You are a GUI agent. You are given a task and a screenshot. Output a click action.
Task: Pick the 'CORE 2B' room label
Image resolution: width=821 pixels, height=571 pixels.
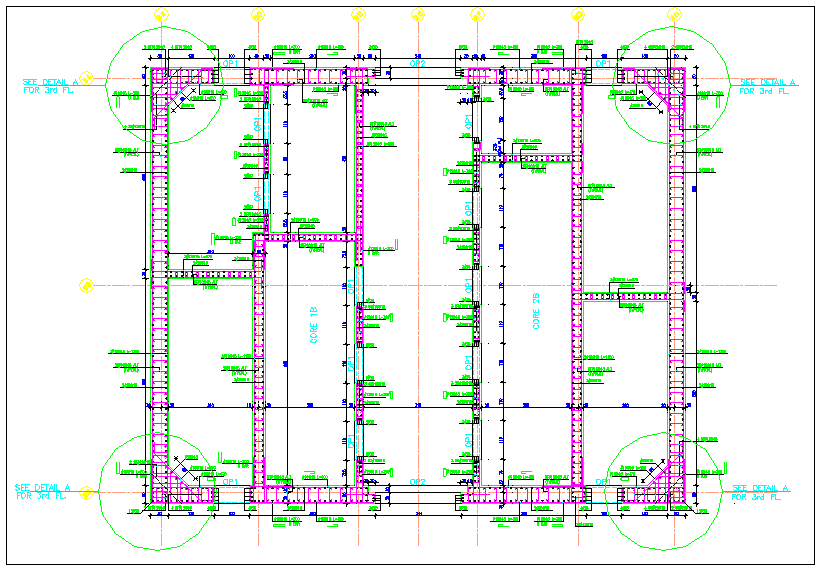pyautogui.click(x=537, y=311)
